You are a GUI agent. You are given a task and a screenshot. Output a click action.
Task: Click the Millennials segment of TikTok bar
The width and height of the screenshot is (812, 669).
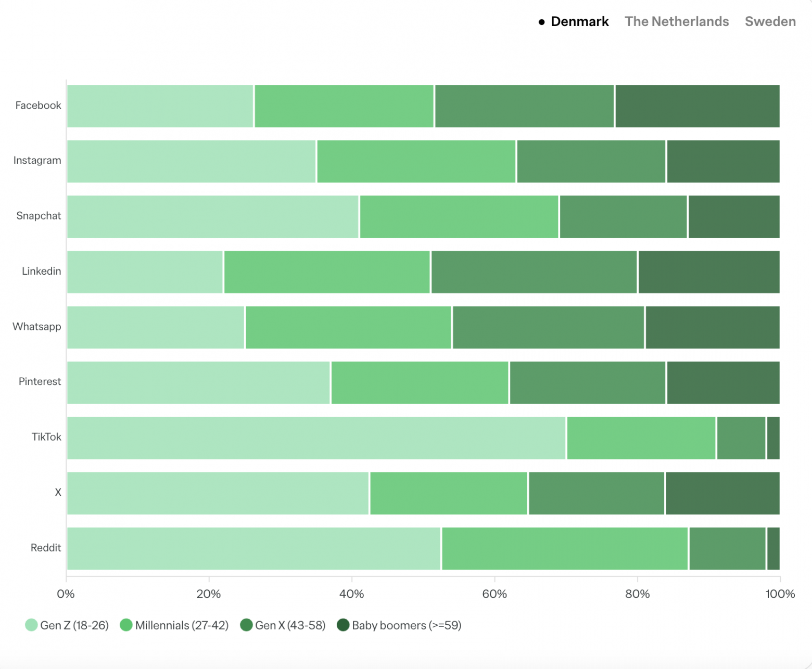[641, 438]
